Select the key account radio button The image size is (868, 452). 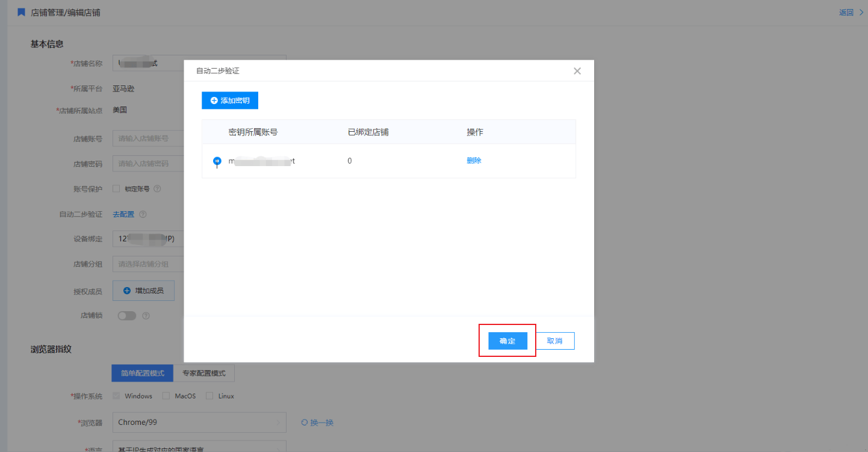click(217, 161)
